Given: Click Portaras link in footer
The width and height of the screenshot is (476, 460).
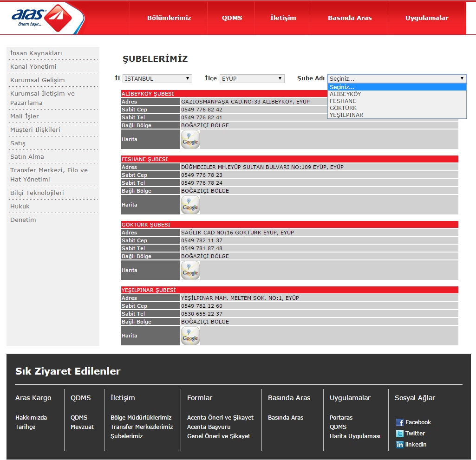Looking at the screenshot, I should click(341, 417).
